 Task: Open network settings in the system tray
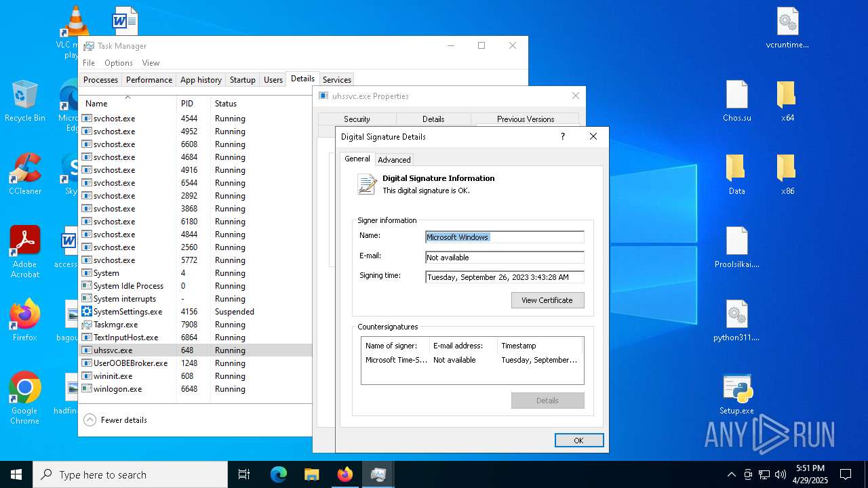tap(764, 474)
